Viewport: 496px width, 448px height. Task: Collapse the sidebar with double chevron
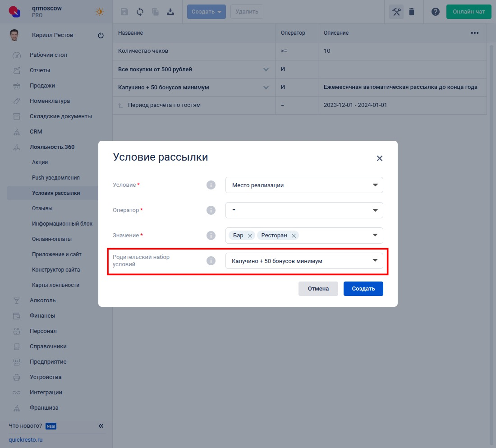pos(101,426)
